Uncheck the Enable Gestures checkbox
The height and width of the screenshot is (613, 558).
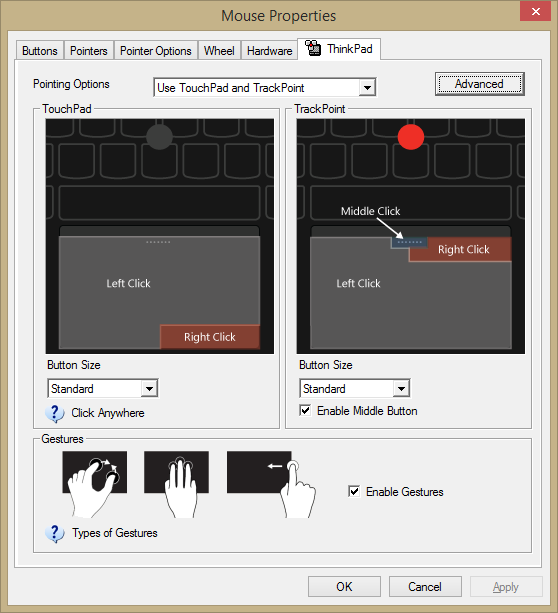click(354, 491)
